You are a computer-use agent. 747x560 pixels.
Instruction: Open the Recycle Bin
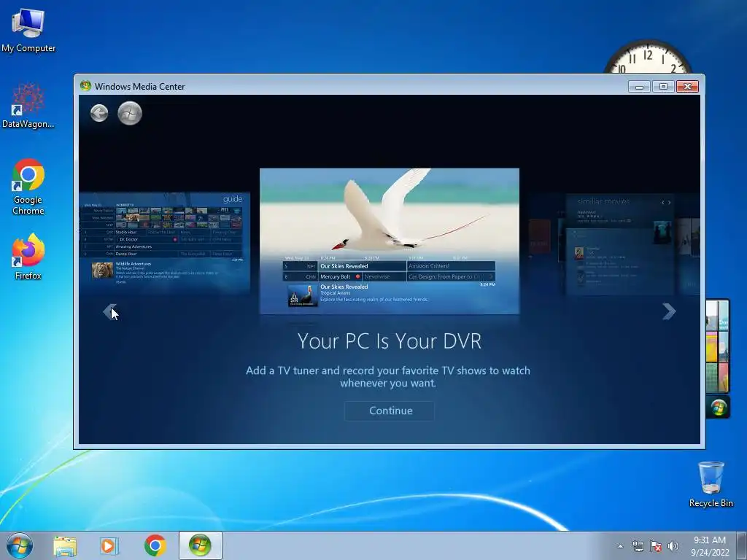pos(711,484)
